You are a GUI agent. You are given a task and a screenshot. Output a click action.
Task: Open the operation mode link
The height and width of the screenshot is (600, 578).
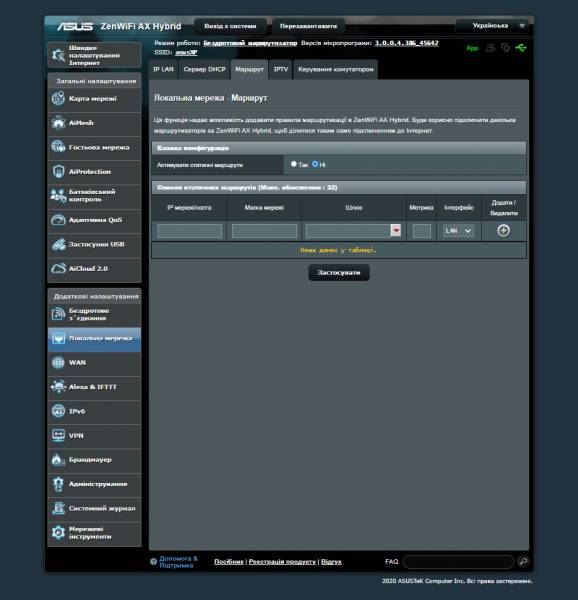point(250,43)
